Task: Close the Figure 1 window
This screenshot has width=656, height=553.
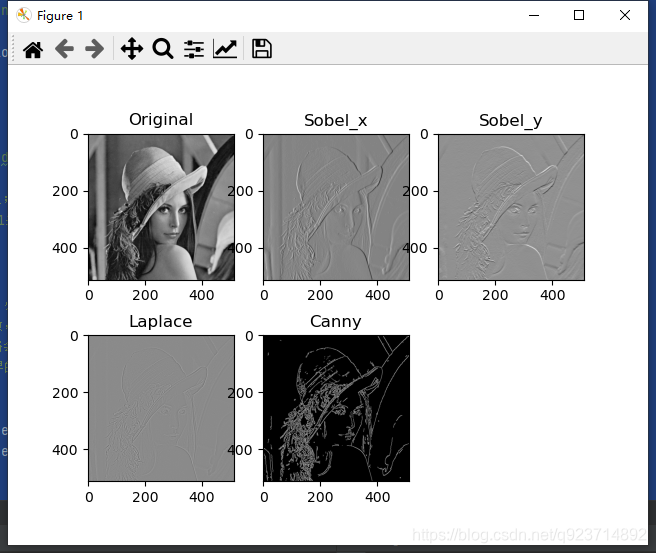Action: pos(625,15)
